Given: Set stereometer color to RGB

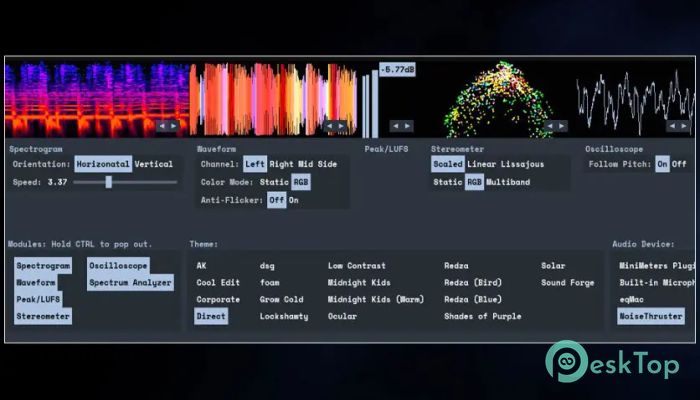Looking at the screenshot, I should tap(474, 182).
